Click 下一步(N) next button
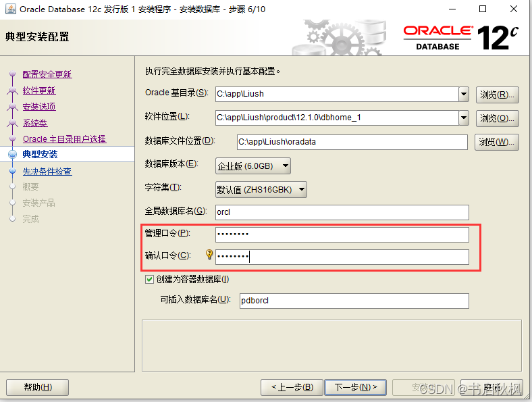Screen dimensions: 532x402 (356, 387)
